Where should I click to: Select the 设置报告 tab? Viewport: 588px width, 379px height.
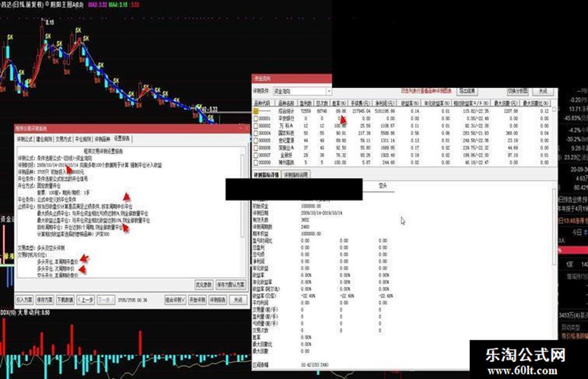click(x=122, y=138)
